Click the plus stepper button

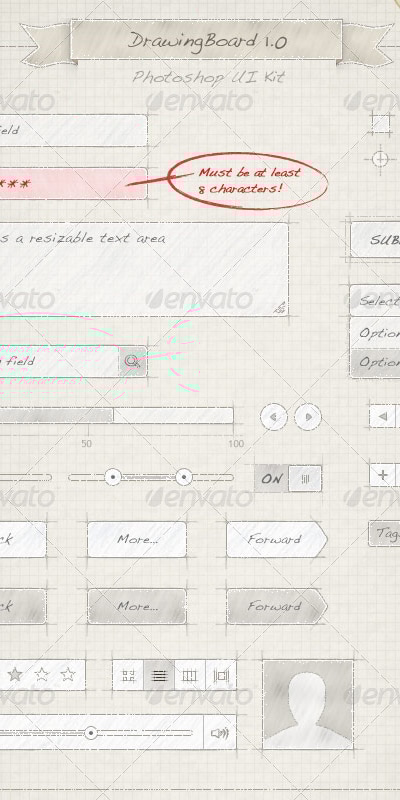pyautogui.click(x=382, y=475)
